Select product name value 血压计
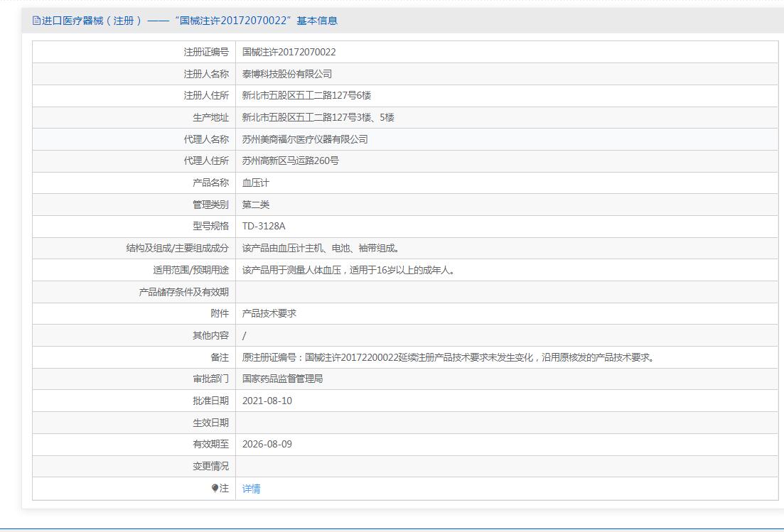This screenshot has width=784, height=532. (x=255, y=183)
